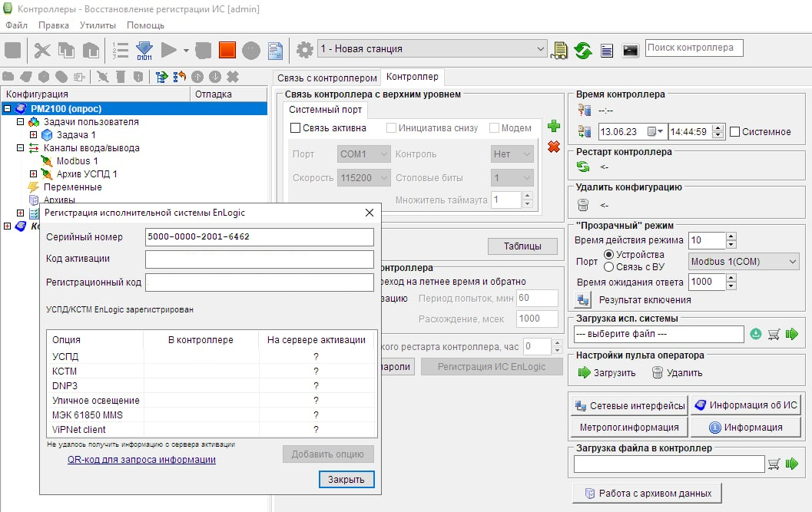Click cart icon in Загрузка файла в контроллер
Screen dimensions: 812x512
tap(774, 464)
